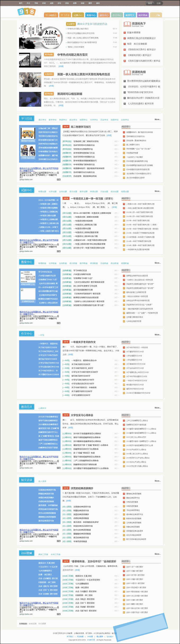
Task: Expand More in the 作文中心 section
Action: click(157, 335)
